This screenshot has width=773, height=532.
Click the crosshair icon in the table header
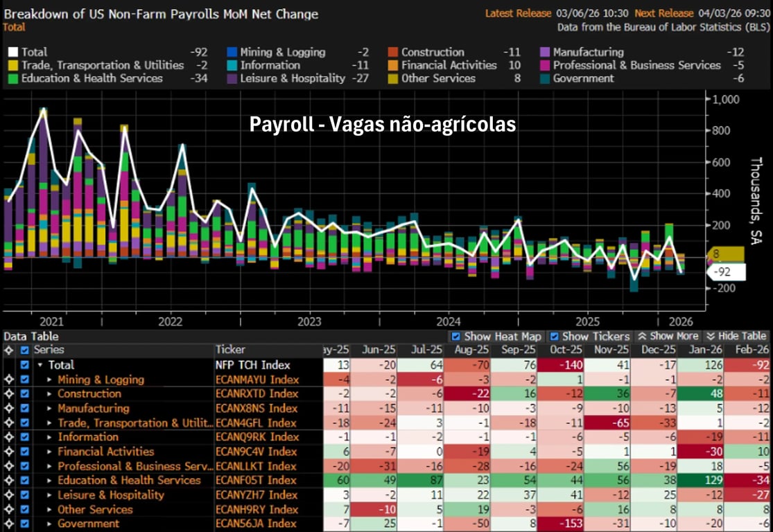(x=9, y=350)
